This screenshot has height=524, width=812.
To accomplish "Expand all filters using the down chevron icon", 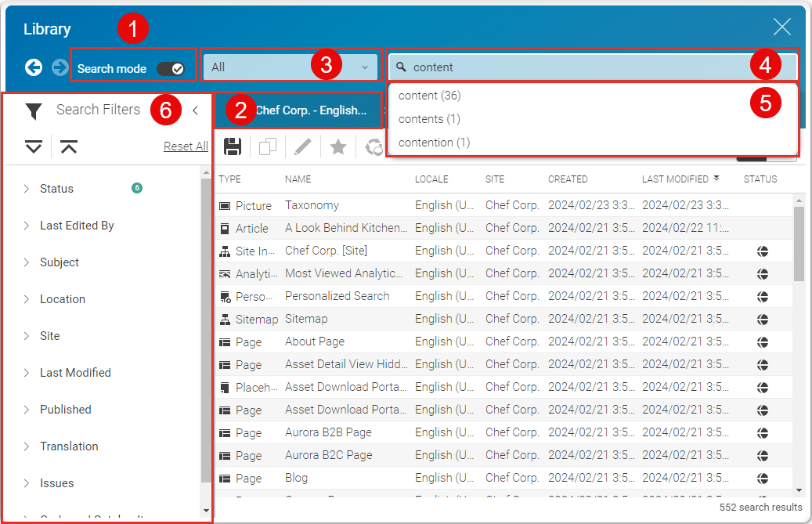I will click(x=32, y=146).
